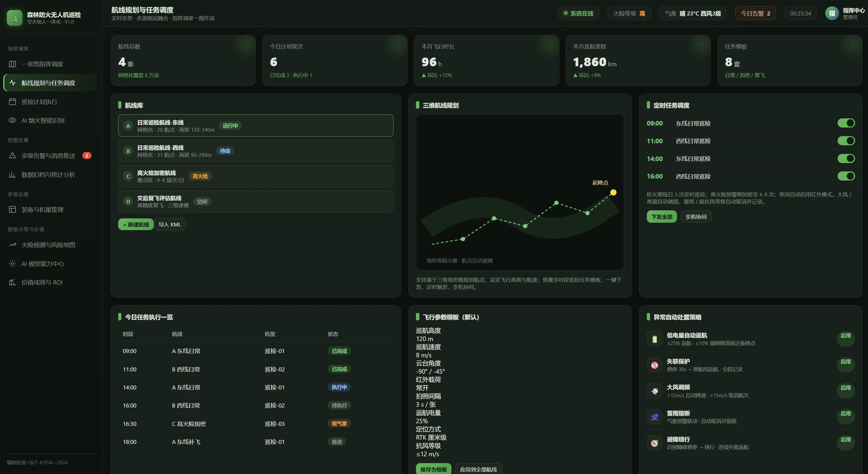Screen dimensions: 868x474
Task: Click the 今日告警 2 badge
Action: click(755, 13)
